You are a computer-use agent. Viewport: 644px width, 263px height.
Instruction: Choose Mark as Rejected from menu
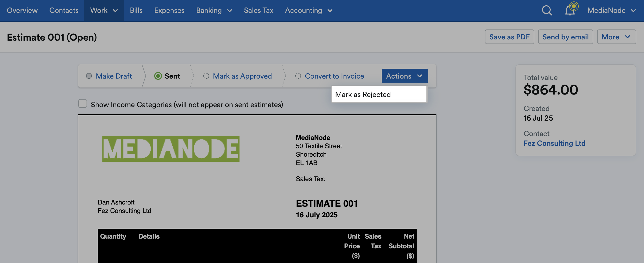379,94
